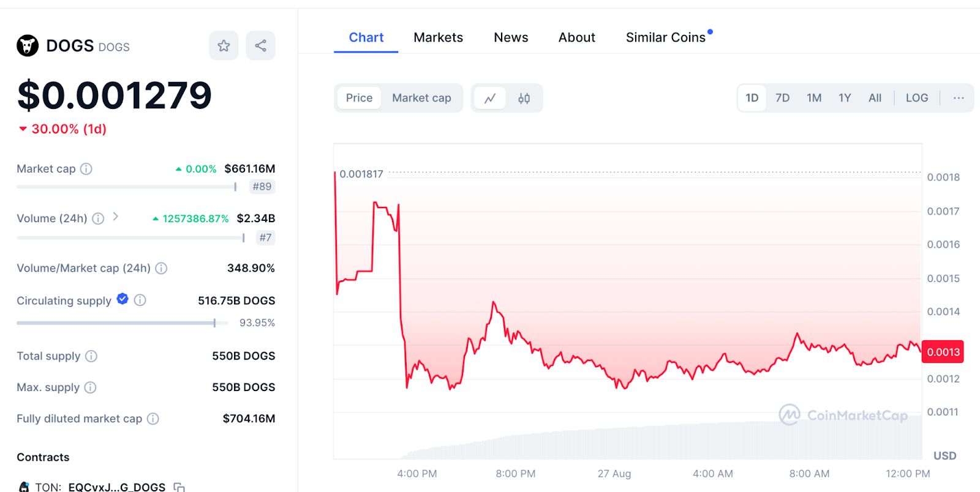Click info icon beside Market cap
980x492 pixels.
86,169
